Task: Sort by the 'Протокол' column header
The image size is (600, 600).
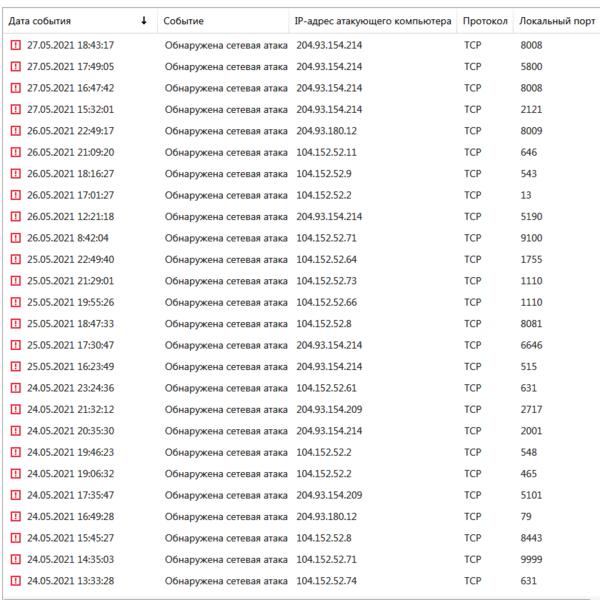Action: [x=485, y=21]
